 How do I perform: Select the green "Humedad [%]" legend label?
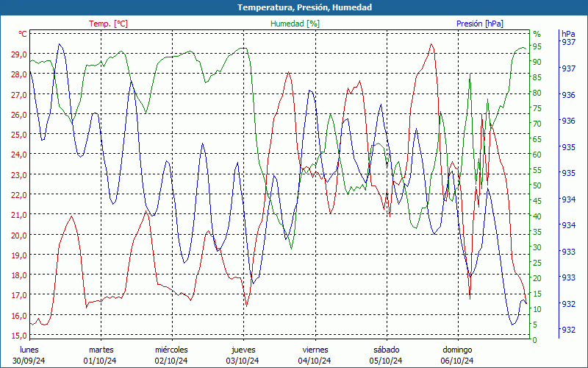(x=295, y=24)
